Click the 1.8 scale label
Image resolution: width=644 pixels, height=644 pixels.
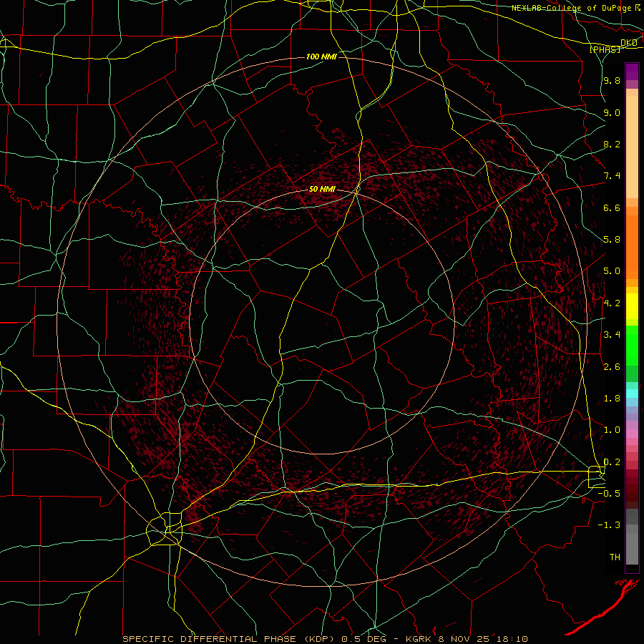(x=612, y=399)
